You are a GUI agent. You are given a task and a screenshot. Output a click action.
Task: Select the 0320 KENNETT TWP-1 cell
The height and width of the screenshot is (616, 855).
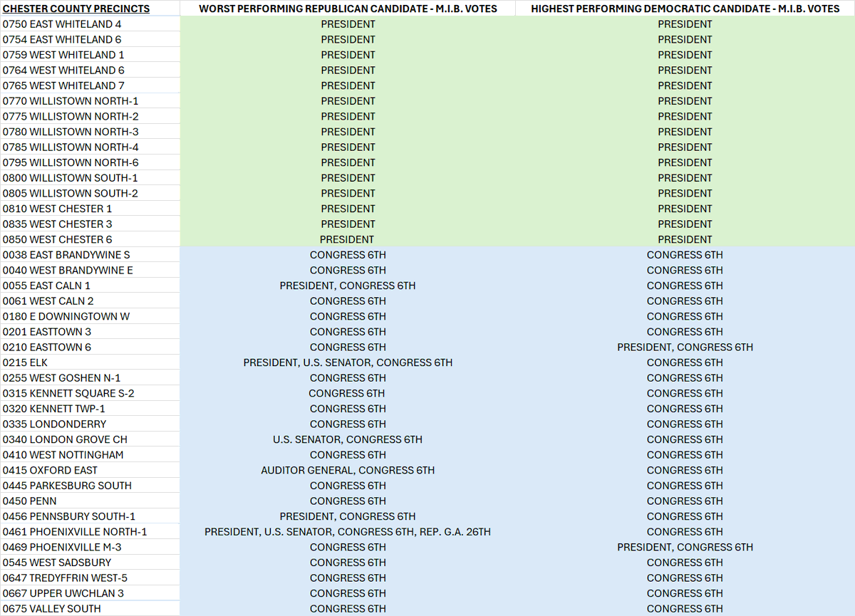pos(90,409)
